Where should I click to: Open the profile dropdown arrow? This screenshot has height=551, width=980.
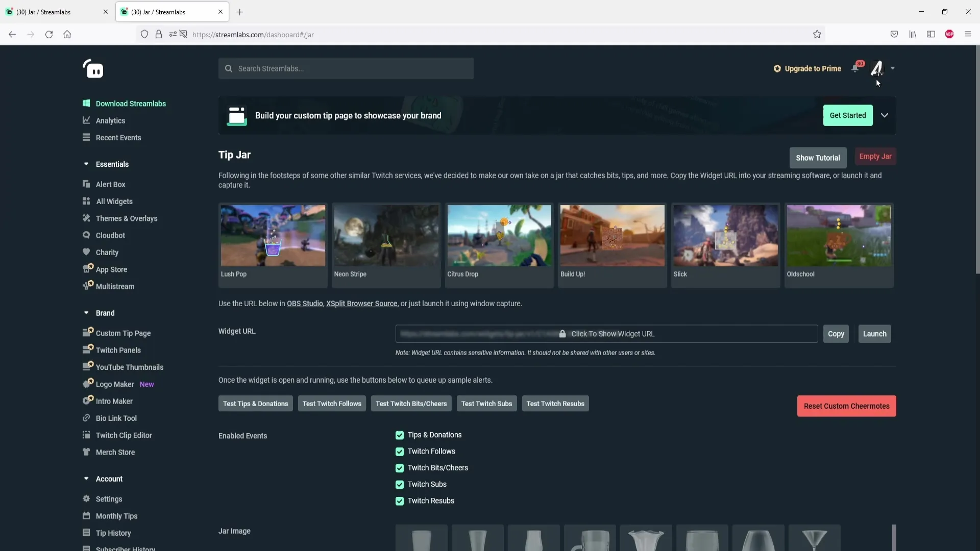893,68
